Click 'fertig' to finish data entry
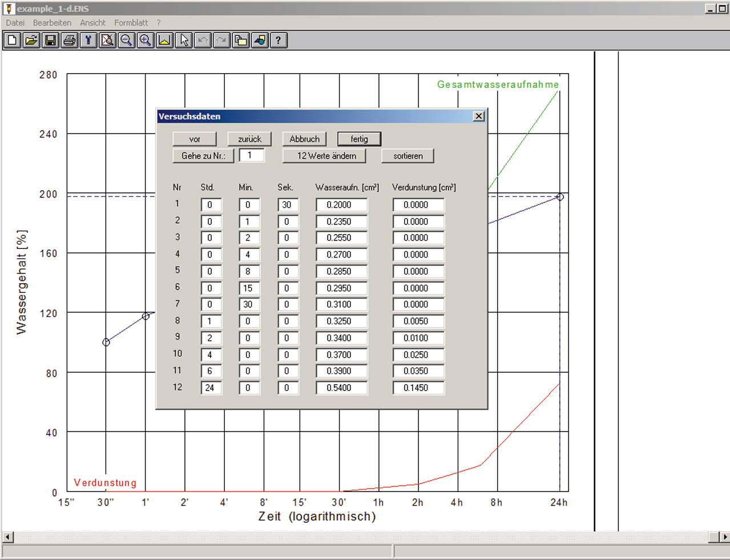Viewport: 730px width, 560px height. click(360, 139)
